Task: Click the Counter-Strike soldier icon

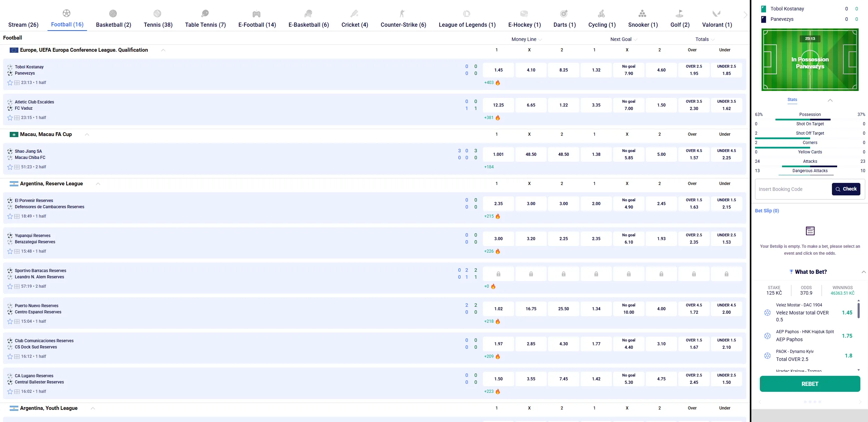Action: coord(402,14)
